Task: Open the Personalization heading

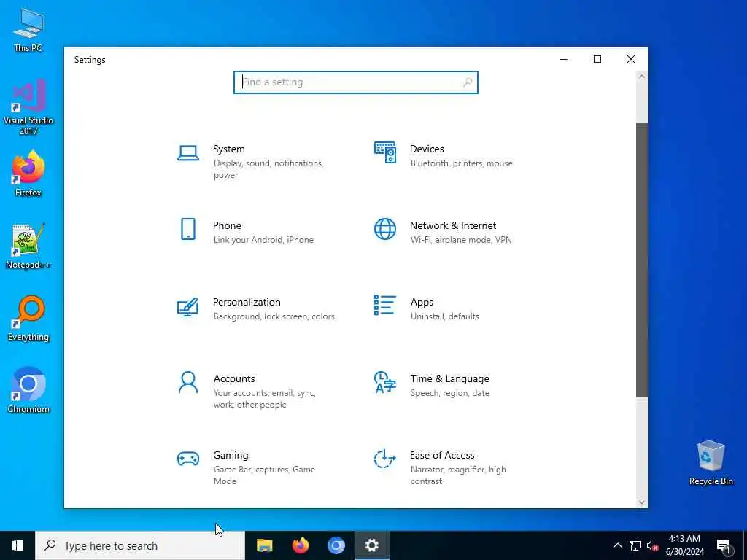Action: (247, 303)
